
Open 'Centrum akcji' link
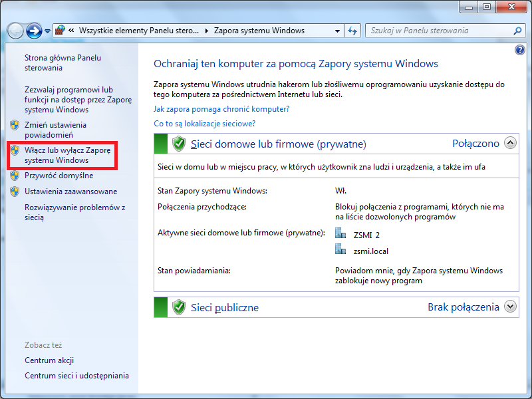click(49, 360)
